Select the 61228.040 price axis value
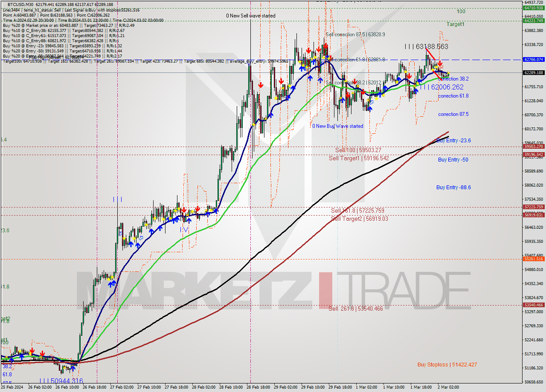Screen dimensions: 546x392 (534, 101)
